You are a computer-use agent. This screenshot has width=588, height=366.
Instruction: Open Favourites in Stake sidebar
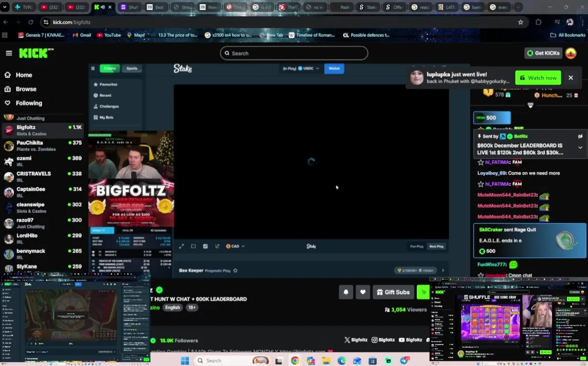[x=105, y=84]
